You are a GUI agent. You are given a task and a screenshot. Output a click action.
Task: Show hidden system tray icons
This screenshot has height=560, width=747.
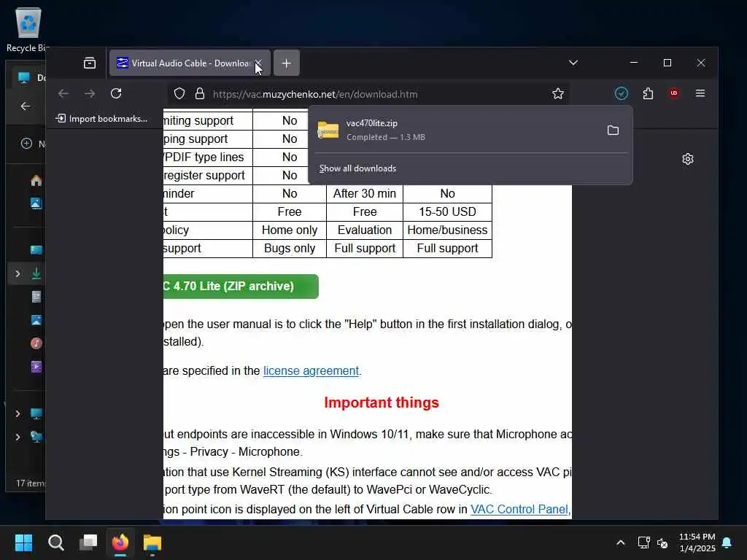[x=620, y=542]
